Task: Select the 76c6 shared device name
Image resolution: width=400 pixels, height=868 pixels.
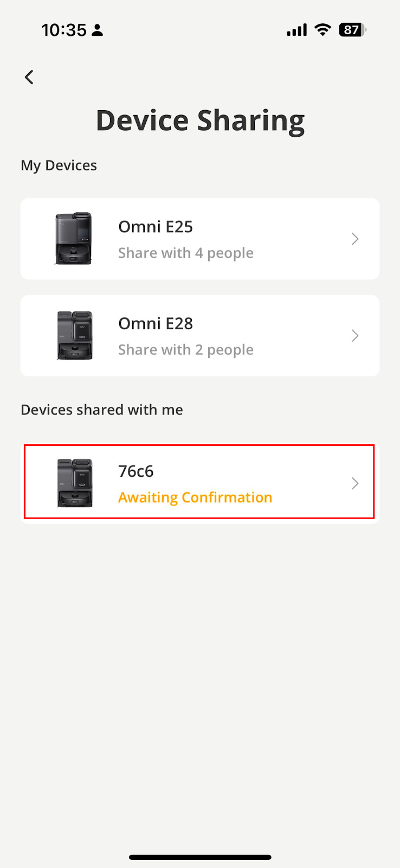Action: (136, 471)
